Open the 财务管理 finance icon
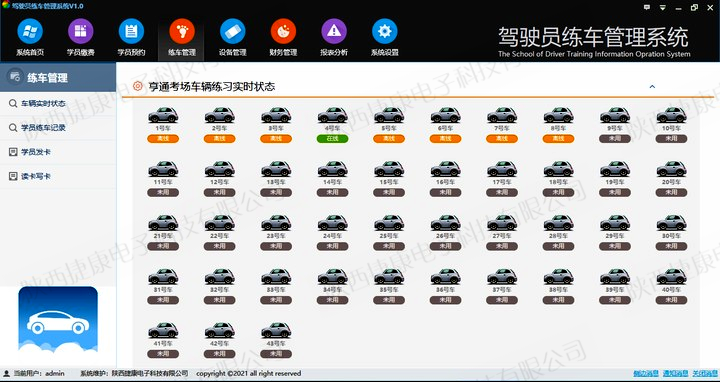Viewport: 720px width, 382px height. click(283, 32)
